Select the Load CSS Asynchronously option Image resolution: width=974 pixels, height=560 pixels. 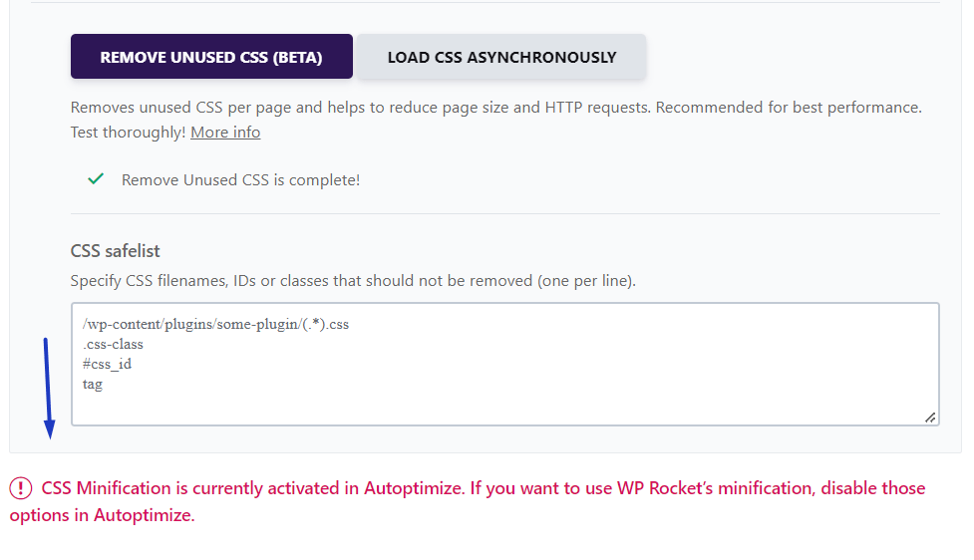tap(501, 57)
